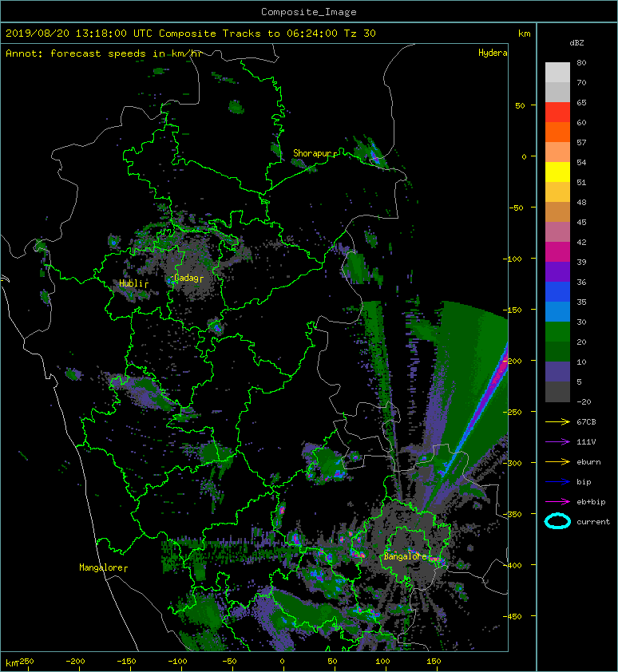Click the cyan ellipse current-track symbol

557,521
